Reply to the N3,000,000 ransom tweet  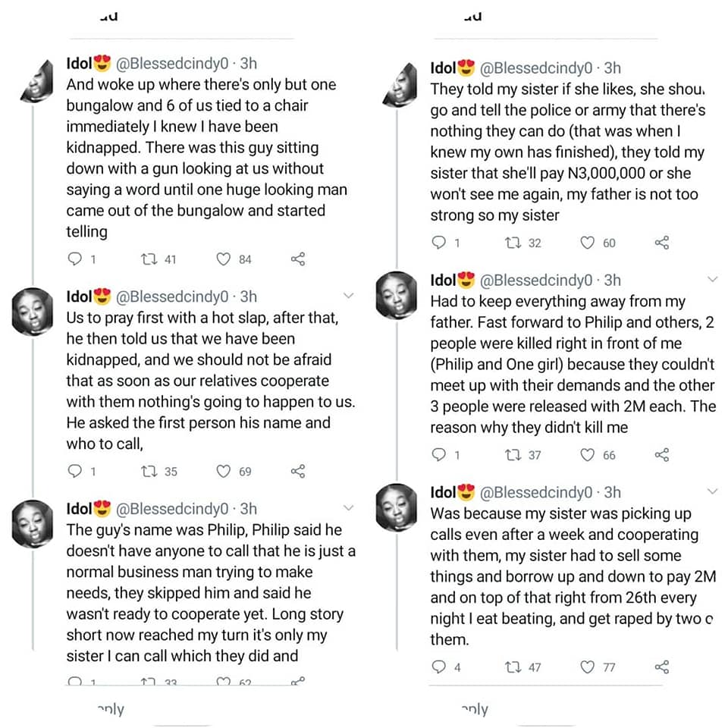click(x=439, y=243)
